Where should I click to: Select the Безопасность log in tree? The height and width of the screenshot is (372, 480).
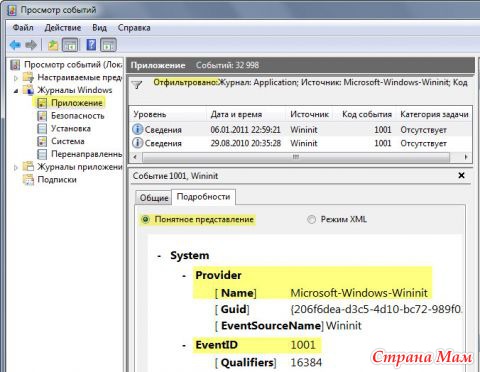click(78, 116)
